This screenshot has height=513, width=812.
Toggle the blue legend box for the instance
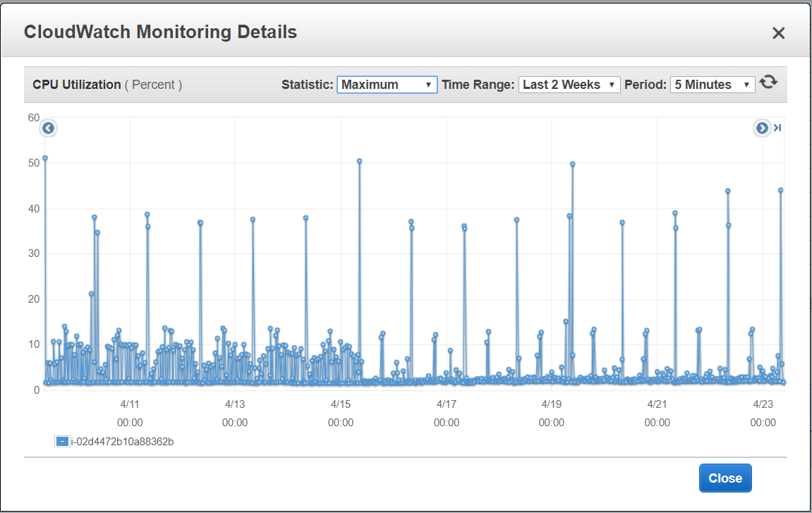point(62,442)
